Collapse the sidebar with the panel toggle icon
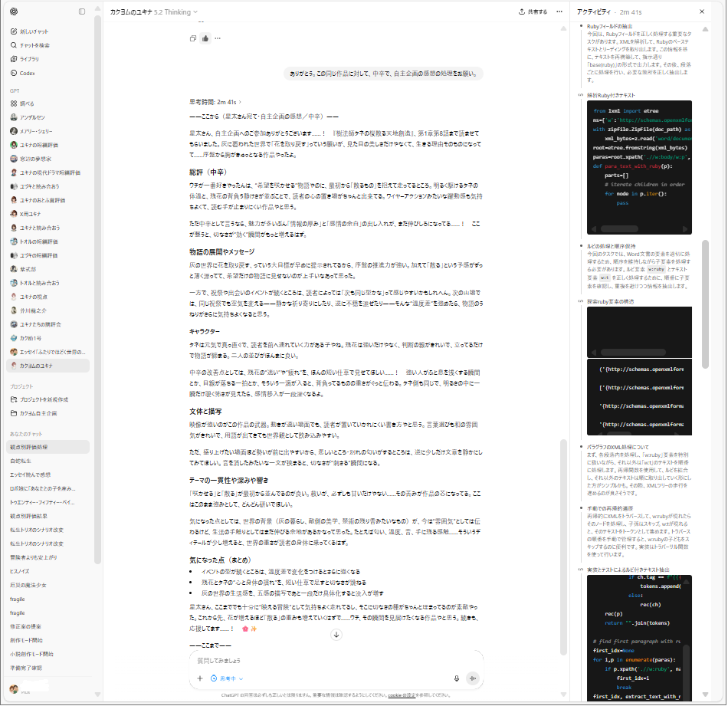 click(82, 11)
